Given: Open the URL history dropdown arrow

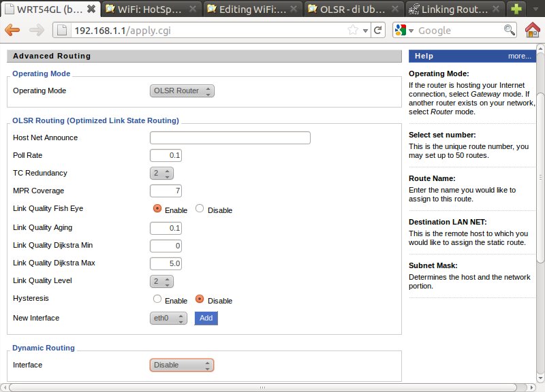Looking at the screenshot, I should tap(365, 31).
